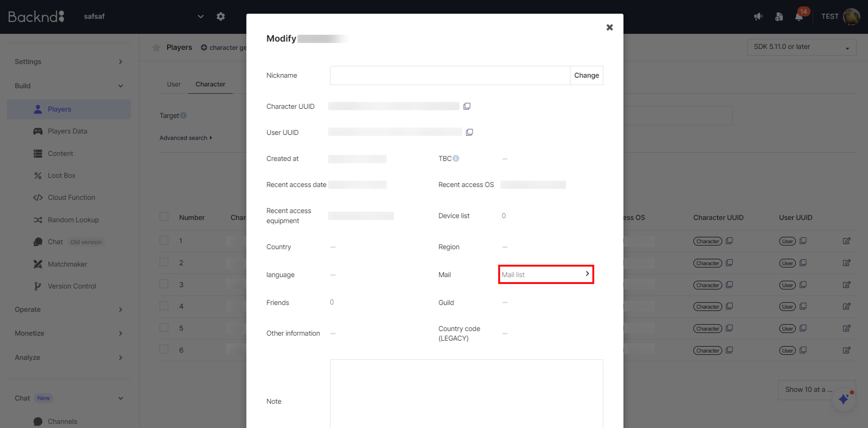Collapse the Build sidebar section
Image resolution: width=868 pixels, height=428 pixels.
coord(69,86)
